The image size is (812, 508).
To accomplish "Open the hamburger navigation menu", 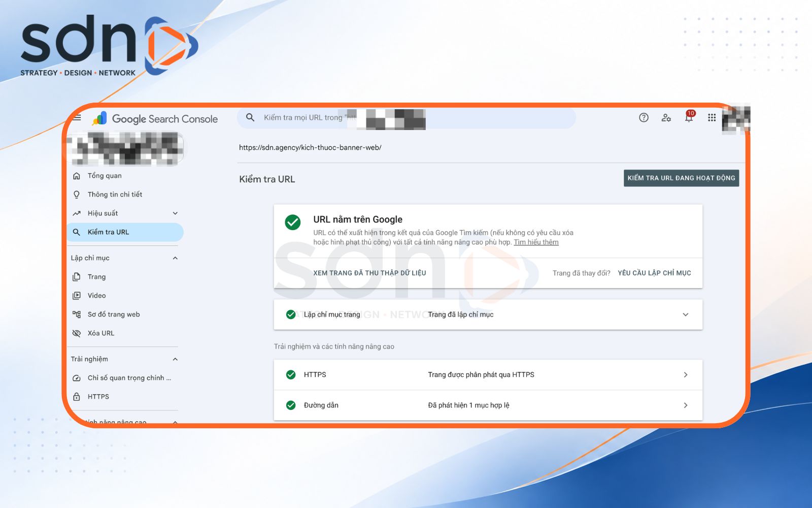I will tap(77, 118).
